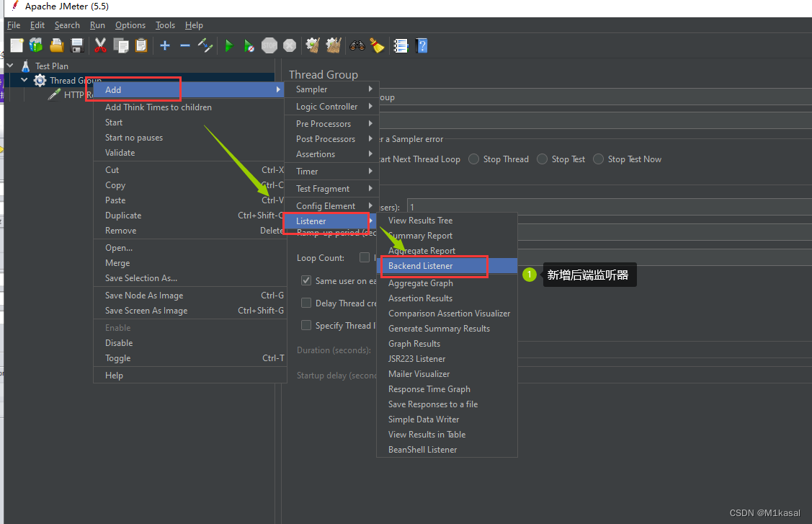Click the Open file toolbar icon
Screen dimensions: 812x524
click(x=56, y=45)
